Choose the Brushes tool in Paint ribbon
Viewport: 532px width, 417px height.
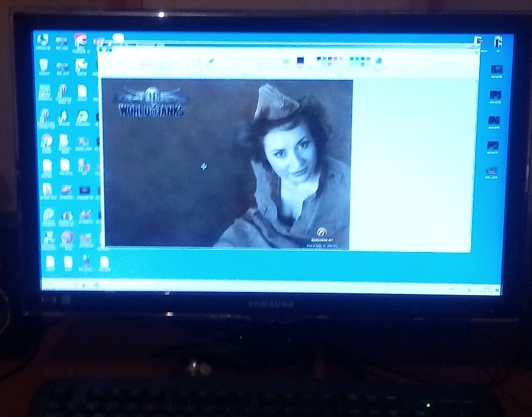(211, 63)
